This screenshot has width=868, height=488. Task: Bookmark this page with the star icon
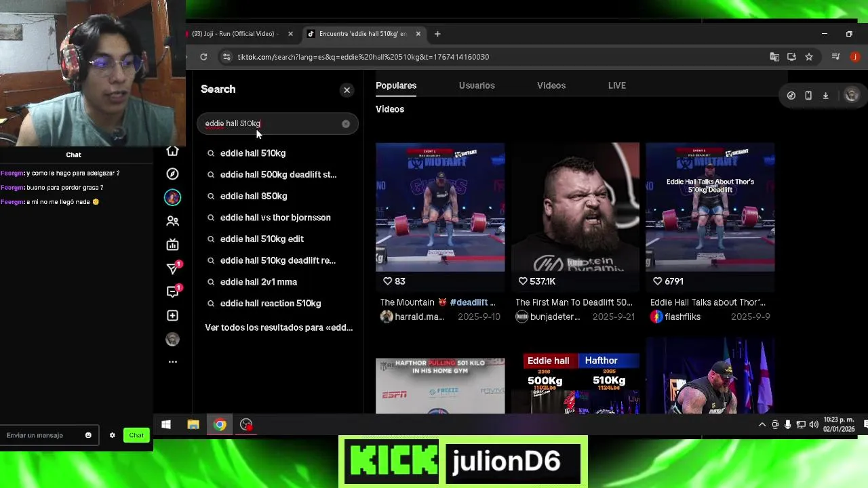(x=809, y=57)
